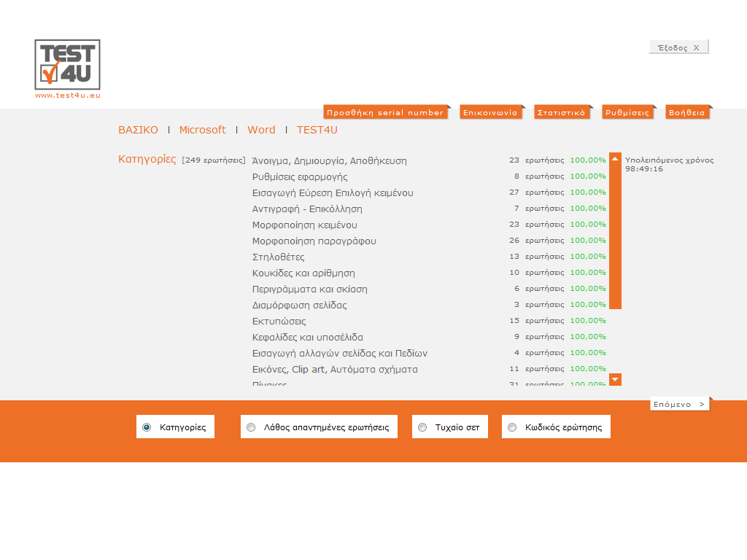
Task: Click the 15 ερωτήσεις count
Action: (x=536, y=321)
